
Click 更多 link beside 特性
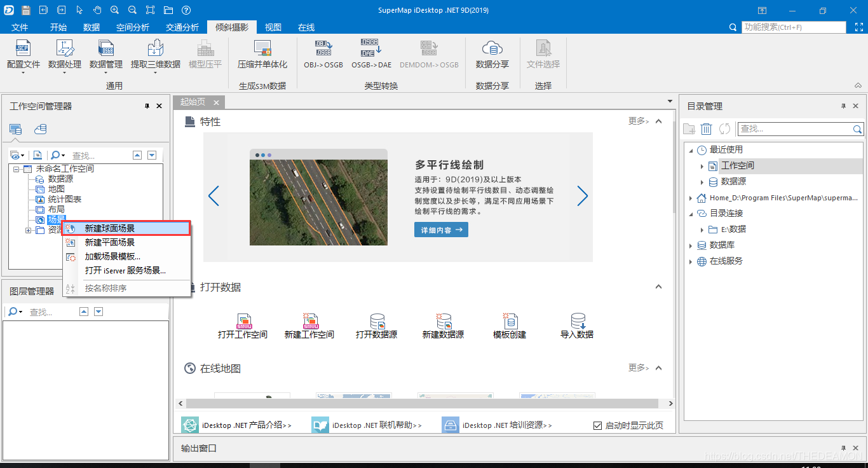tap(639, 121)
